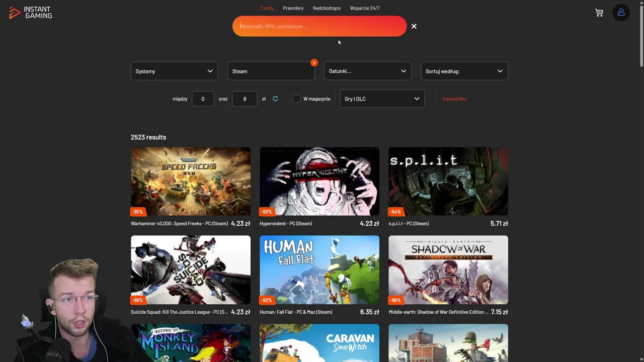Expand the Gatunki genres dropdown
The height and width of the screenshot is (362, 644).
point(367,71)
